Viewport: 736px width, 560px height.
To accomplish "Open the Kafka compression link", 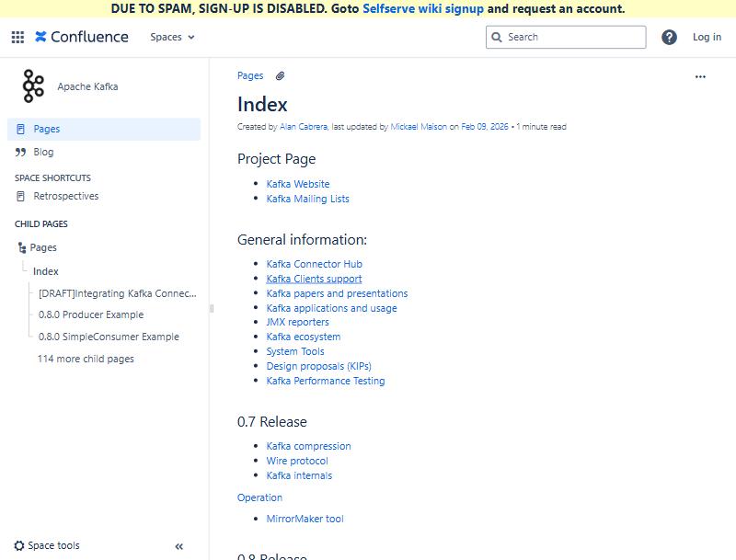I will click(309, 446).
